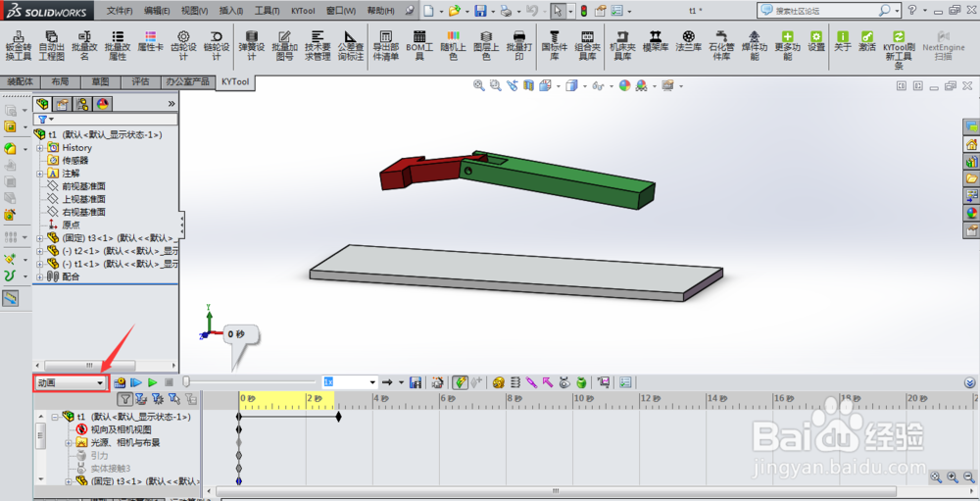
Task: Click the 关于 about icon
Action: (843, 40)
